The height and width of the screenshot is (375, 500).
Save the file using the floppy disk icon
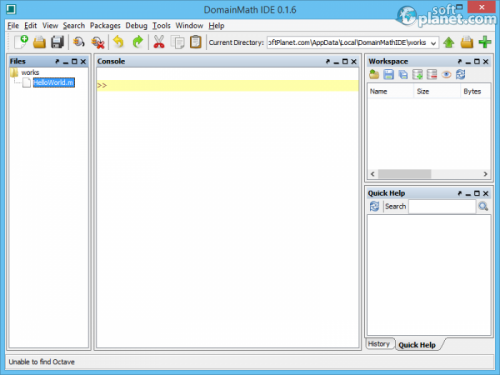pyautogui.click(x=57, y=42)
